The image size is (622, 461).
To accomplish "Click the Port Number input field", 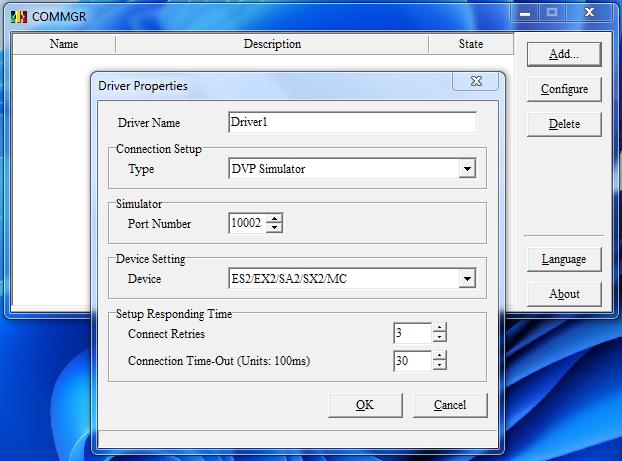I will click(x=246, y=224).
